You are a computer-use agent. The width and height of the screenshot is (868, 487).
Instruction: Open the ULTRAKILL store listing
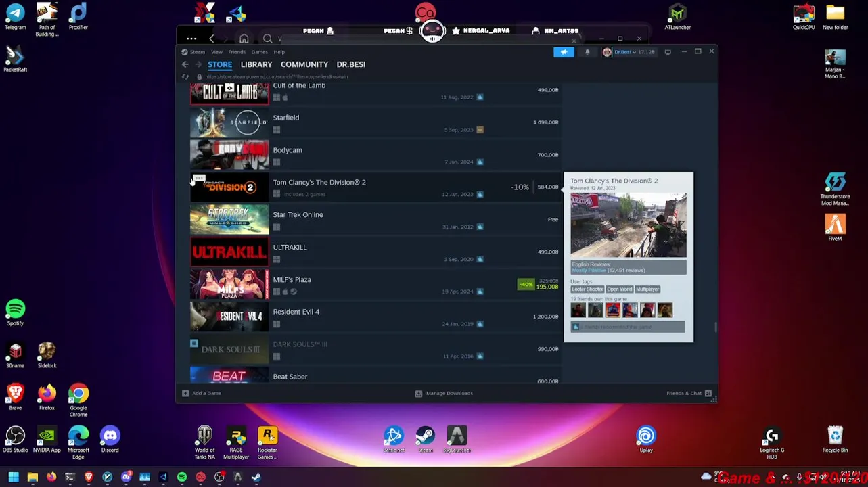pos(375,253)
